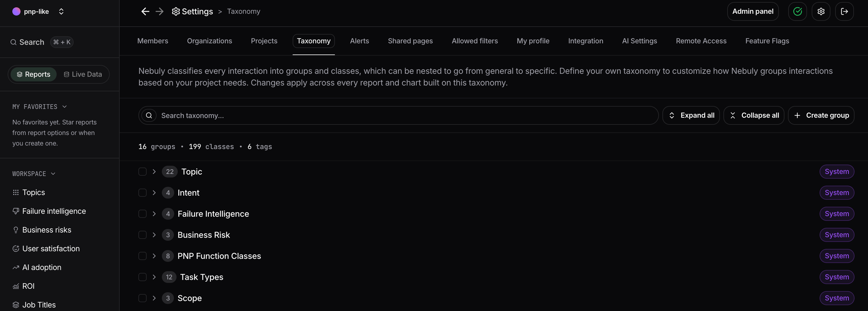Switch to the Alerts tab

click(360, 41)
